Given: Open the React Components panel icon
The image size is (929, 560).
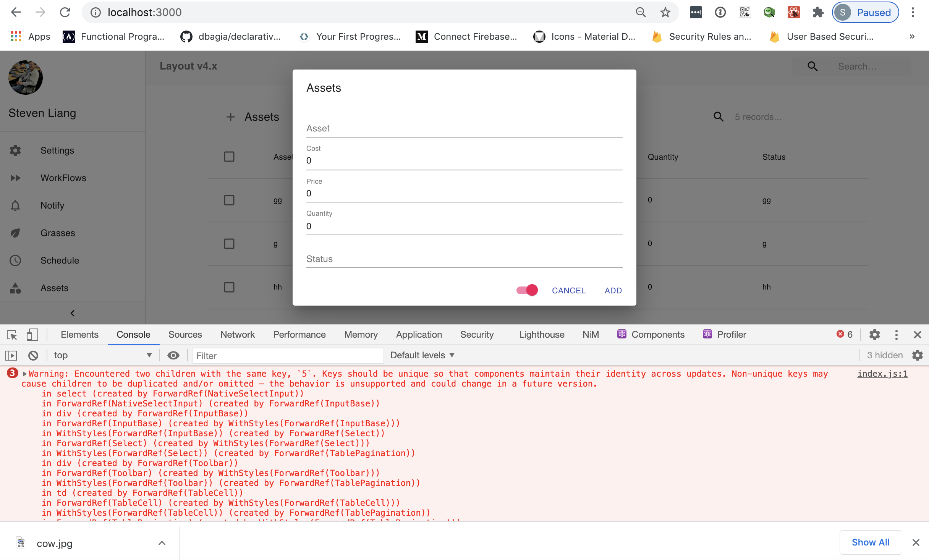Looking at the screenshot, I should [x=622, y=334].
